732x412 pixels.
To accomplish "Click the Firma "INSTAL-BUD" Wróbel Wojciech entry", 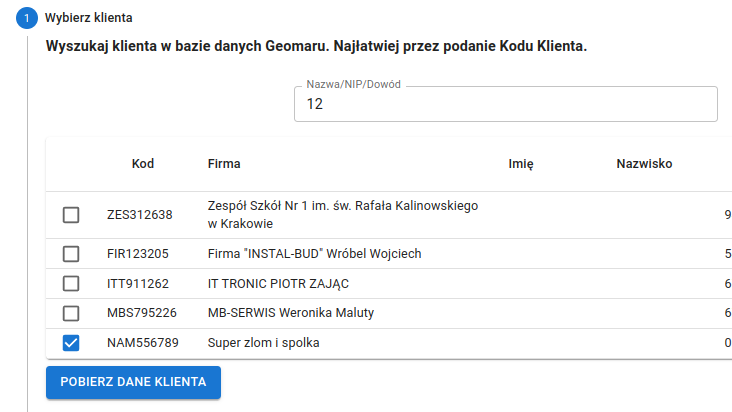I will (x=314, y=254).
